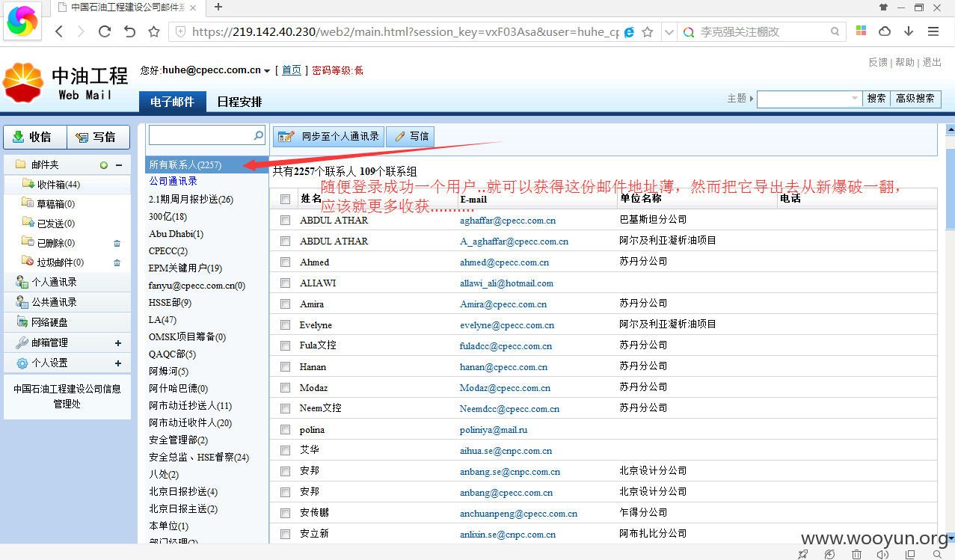Click the browser back arrow
Image resolution: width=955 pixels, height=560 pixels.
click(x=59, y=32)
